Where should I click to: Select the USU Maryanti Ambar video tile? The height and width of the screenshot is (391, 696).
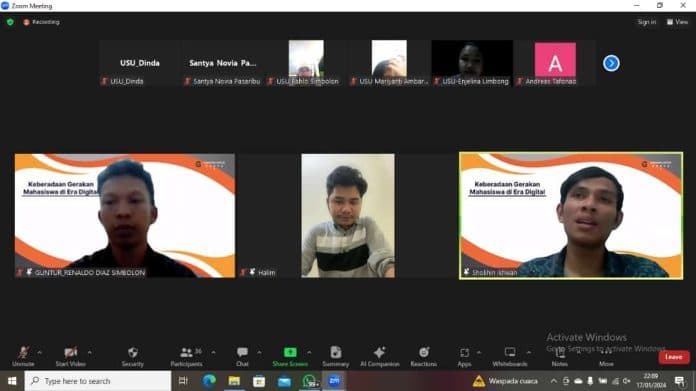coord(389,63)
